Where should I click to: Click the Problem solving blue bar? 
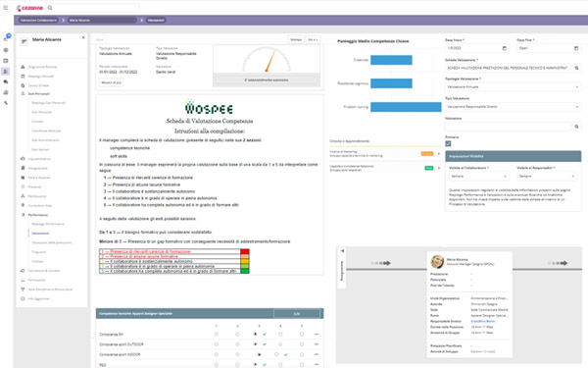point(406,107)
